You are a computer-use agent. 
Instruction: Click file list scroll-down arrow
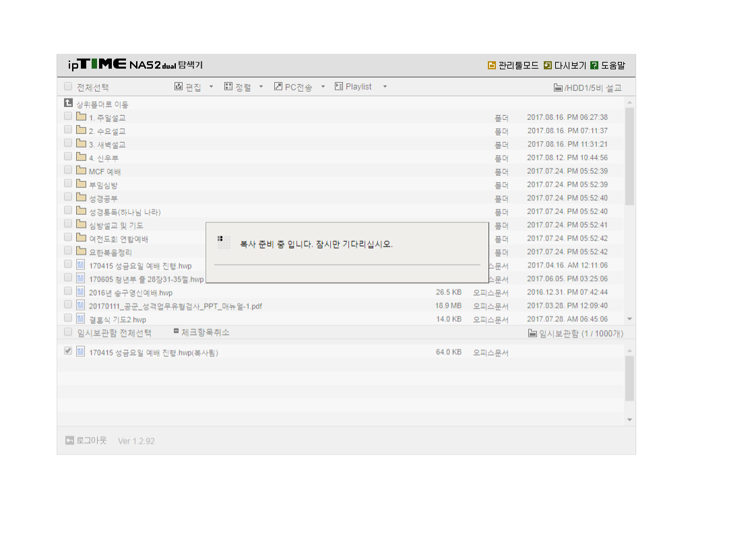pos(629,319)
